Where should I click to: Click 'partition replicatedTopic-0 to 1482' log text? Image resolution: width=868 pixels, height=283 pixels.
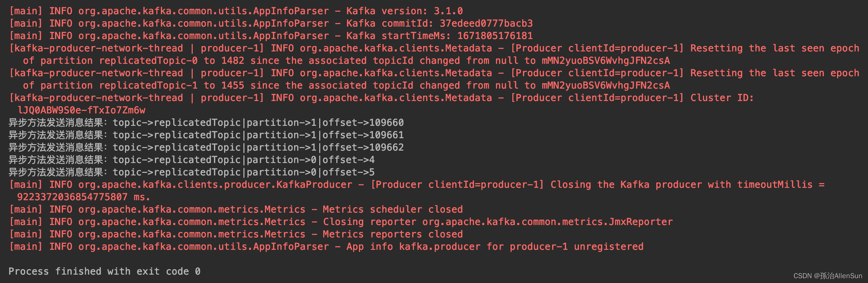pos(142,61)
